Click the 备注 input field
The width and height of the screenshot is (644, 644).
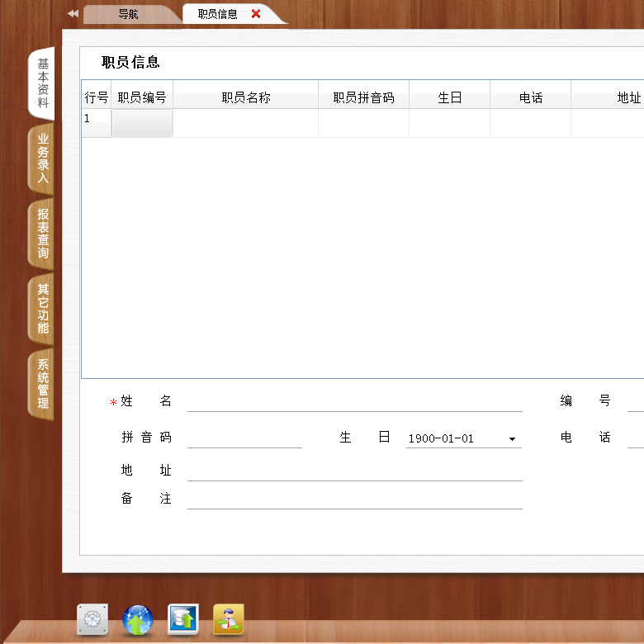point(355,499)
